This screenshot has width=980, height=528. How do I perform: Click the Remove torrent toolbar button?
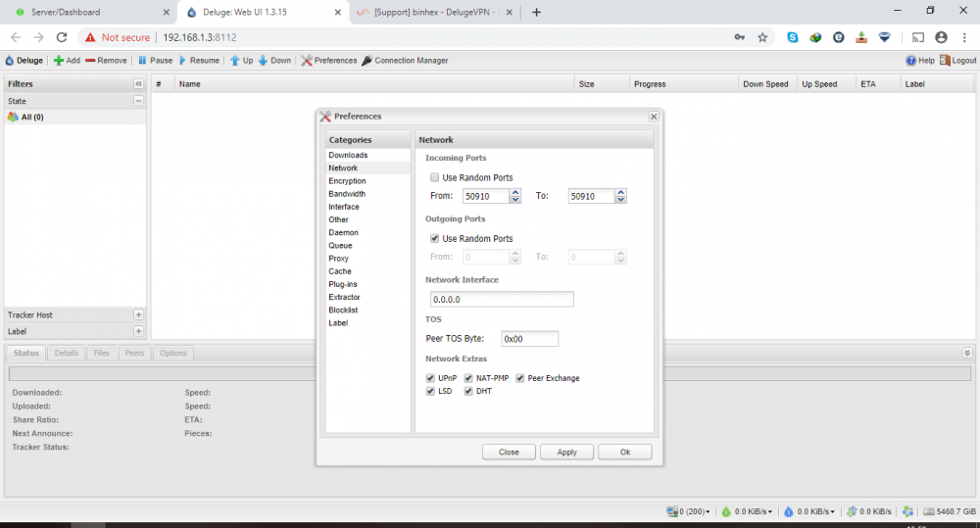(x=106, y=61)
